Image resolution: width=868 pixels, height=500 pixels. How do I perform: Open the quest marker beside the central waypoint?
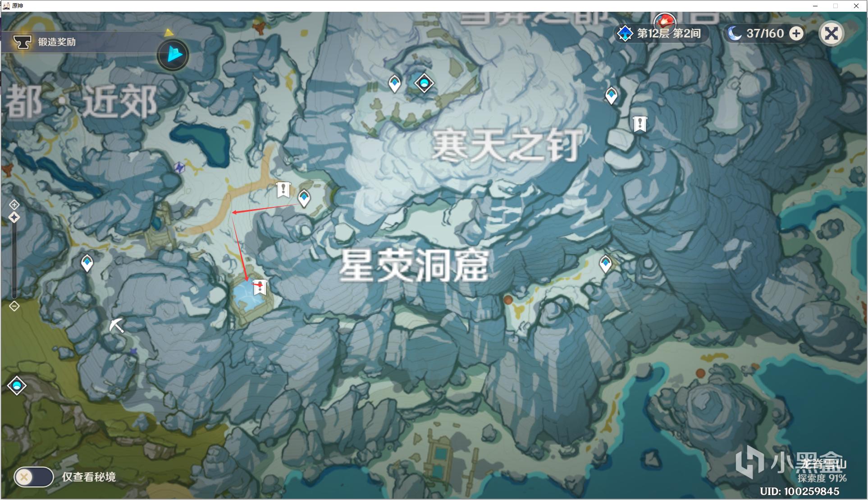(x=283, y=190)
